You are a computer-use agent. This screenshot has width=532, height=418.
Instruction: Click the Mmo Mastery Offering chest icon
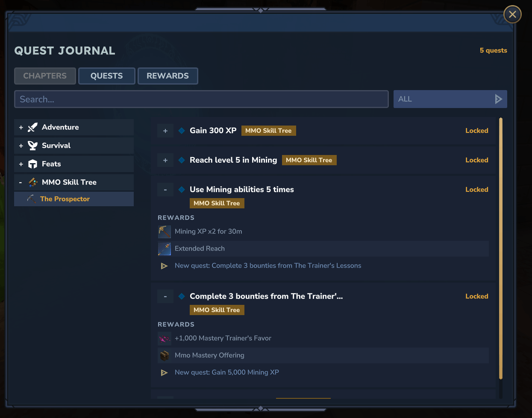tap(165, 355)
